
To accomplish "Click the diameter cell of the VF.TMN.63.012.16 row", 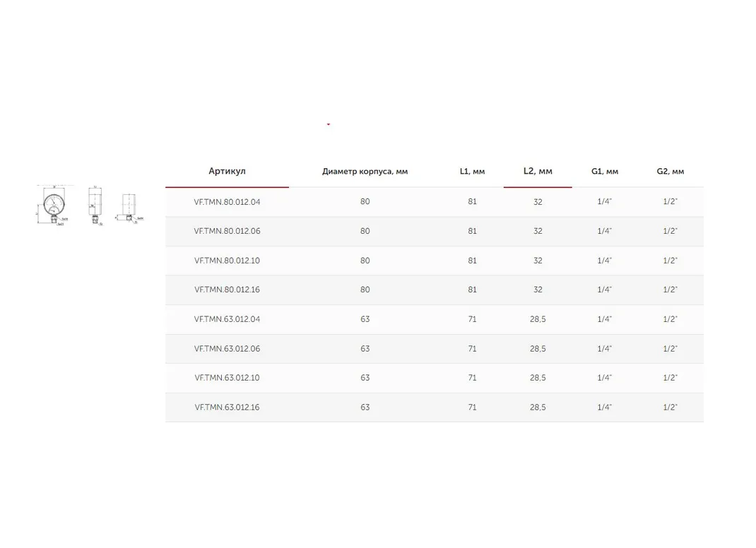I will (365, 407).
